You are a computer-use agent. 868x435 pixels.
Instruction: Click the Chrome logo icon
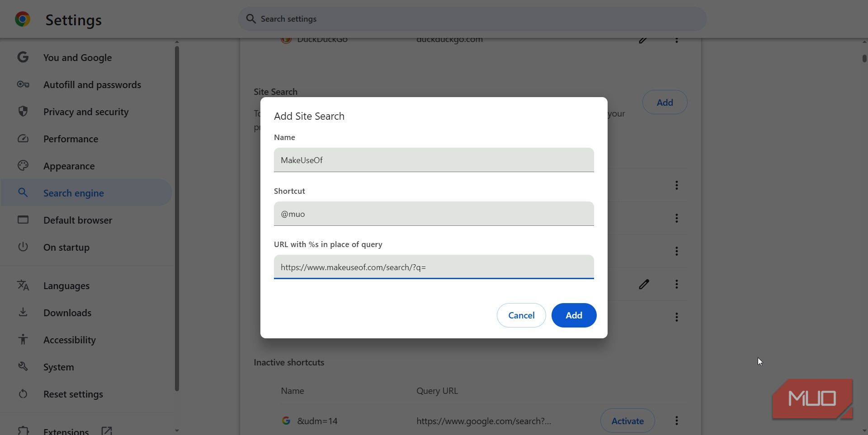(x=23, y=19)
